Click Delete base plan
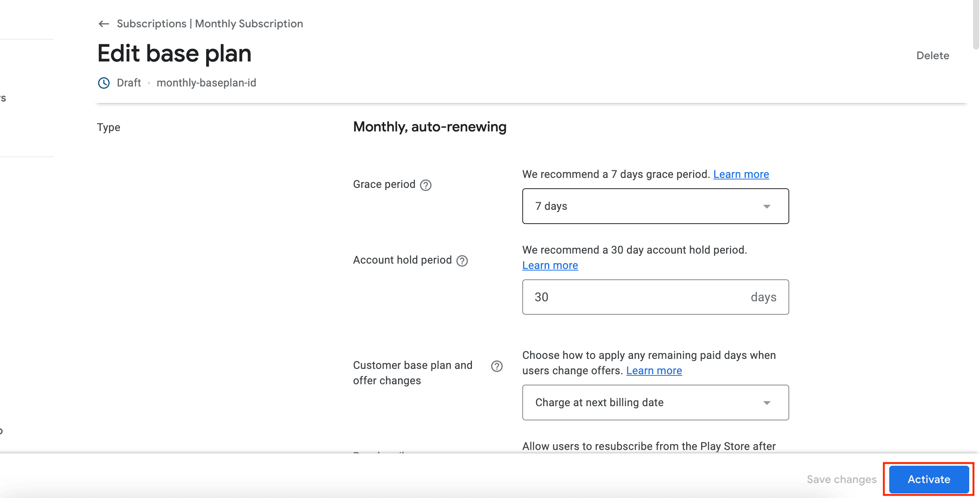 (932, 56)
